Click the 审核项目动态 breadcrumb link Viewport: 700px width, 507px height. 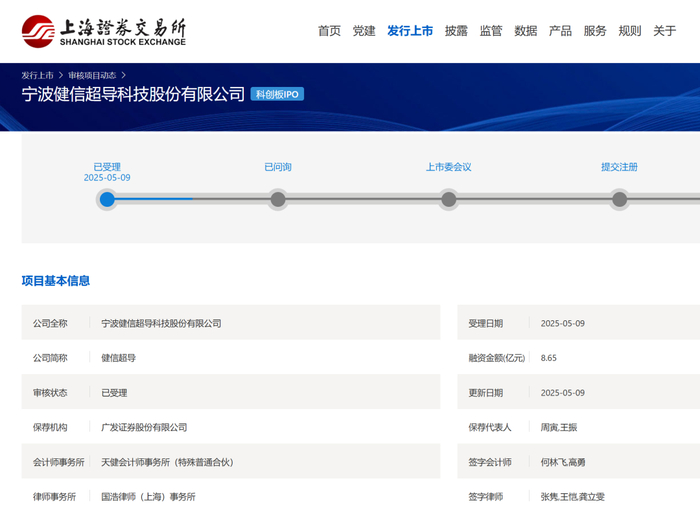pos(92,75)
